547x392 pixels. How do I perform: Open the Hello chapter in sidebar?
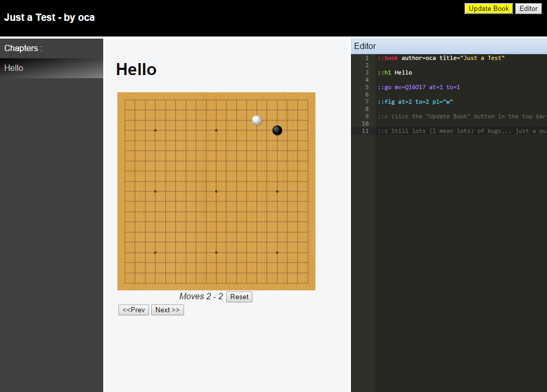[14, 68]
